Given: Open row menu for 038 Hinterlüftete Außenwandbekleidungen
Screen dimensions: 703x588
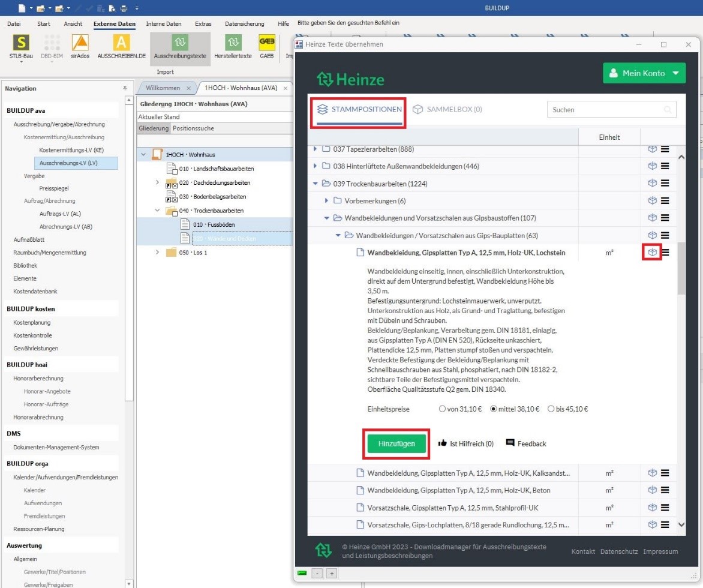Looking at the screenshot, I should tap(665, 166).
